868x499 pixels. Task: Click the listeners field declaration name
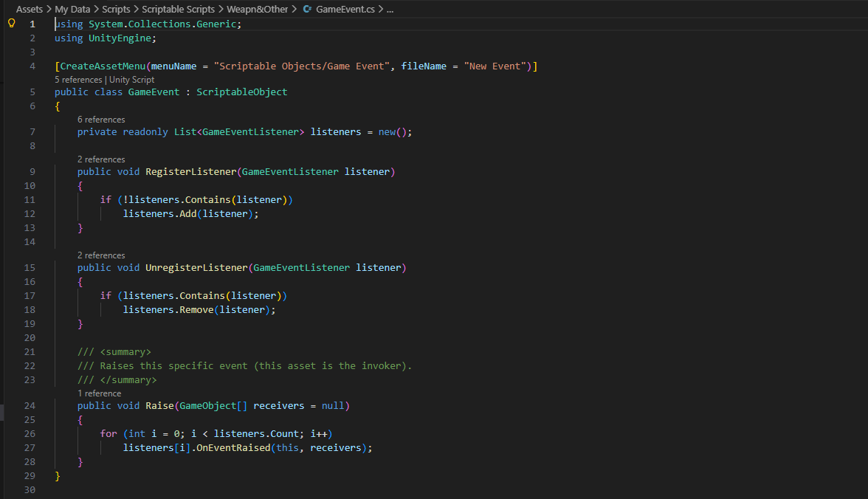[x=335, y=132]
